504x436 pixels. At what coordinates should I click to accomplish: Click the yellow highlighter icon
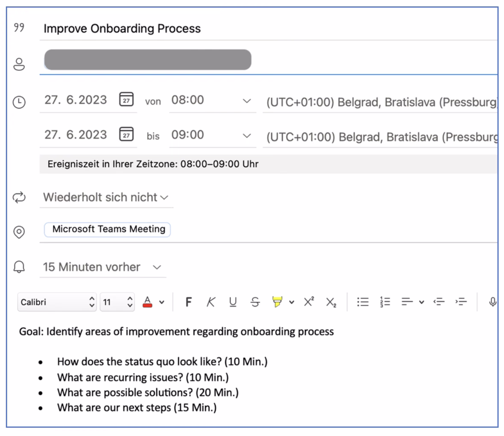click(277, 302)
